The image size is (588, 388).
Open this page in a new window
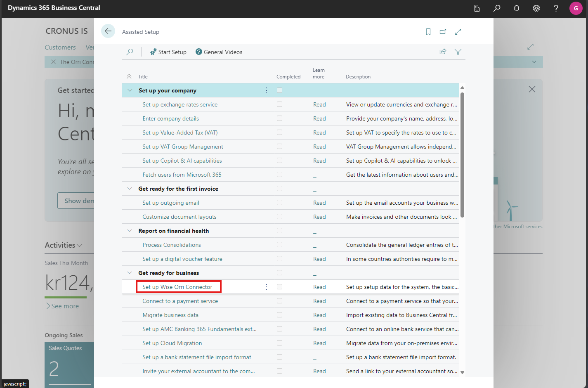pyautogui.click(x=443, y=32)
